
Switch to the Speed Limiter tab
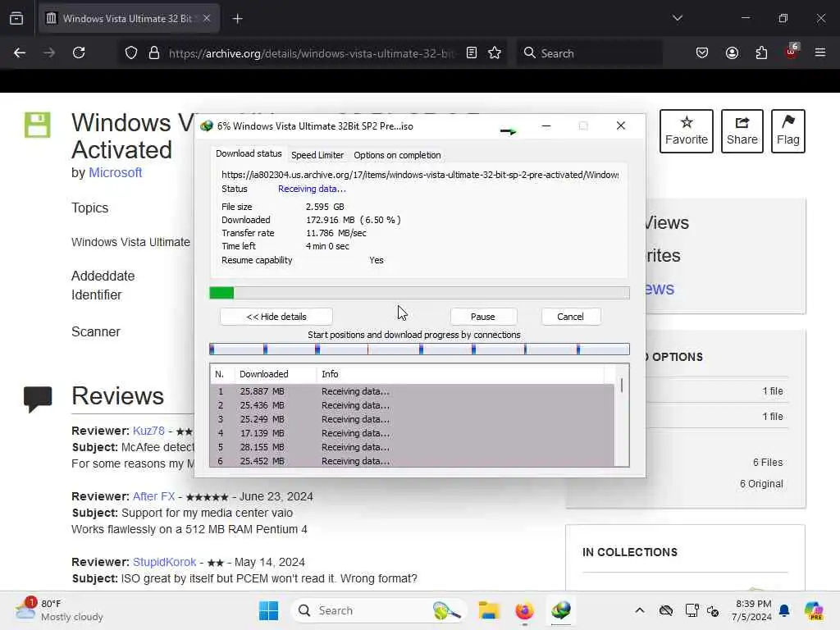[x=317, y=155]
